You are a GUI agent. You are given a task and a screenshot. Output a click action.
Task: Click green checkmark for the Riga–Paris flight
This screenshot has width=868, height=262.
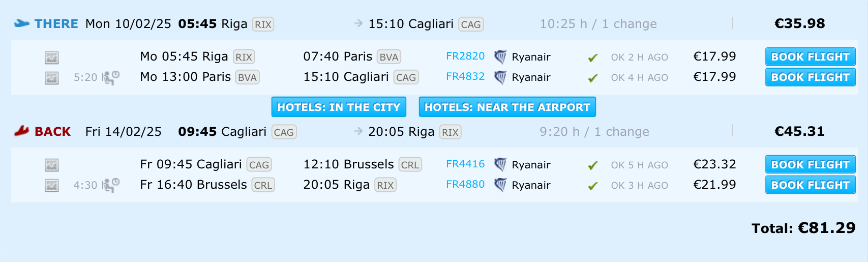click(x=592, y=58)
